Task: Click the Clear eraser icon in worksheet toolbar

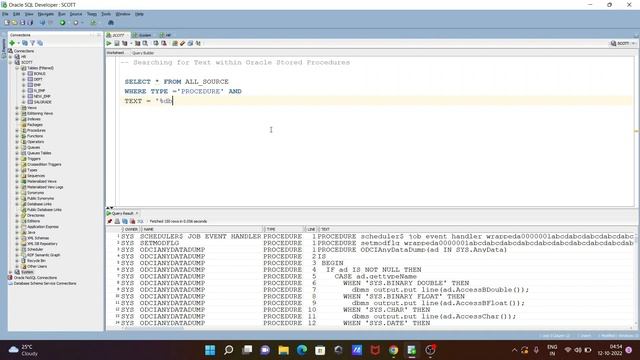Action: point(182,43)
